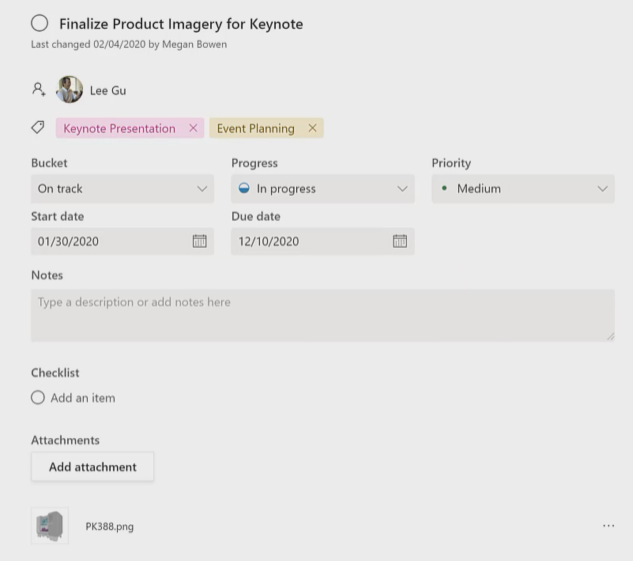Click the Add attachment button
This screenshot has width=633, height=561.
(92, 467)
